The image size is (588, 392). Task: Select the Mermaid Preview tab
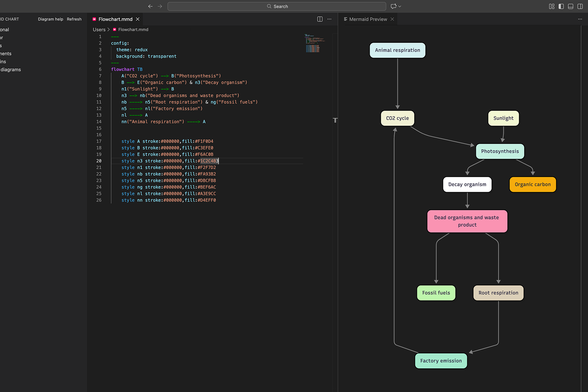click(x=368, y=19)
